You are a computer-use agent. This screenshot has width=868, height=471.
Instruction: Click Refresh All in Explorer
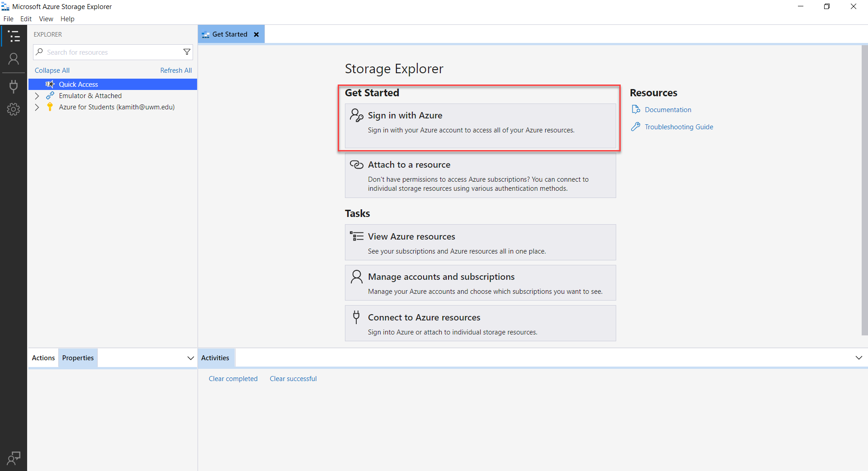click(176, 70)
